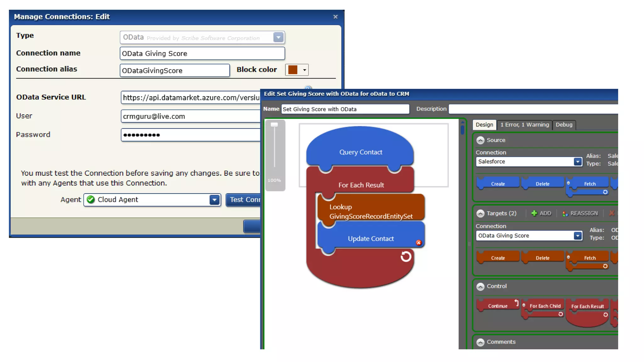Image resolution: width=644 pixels, height=362 pixels.
Task: Click the Connection name input field
Action: click(202, 53)
